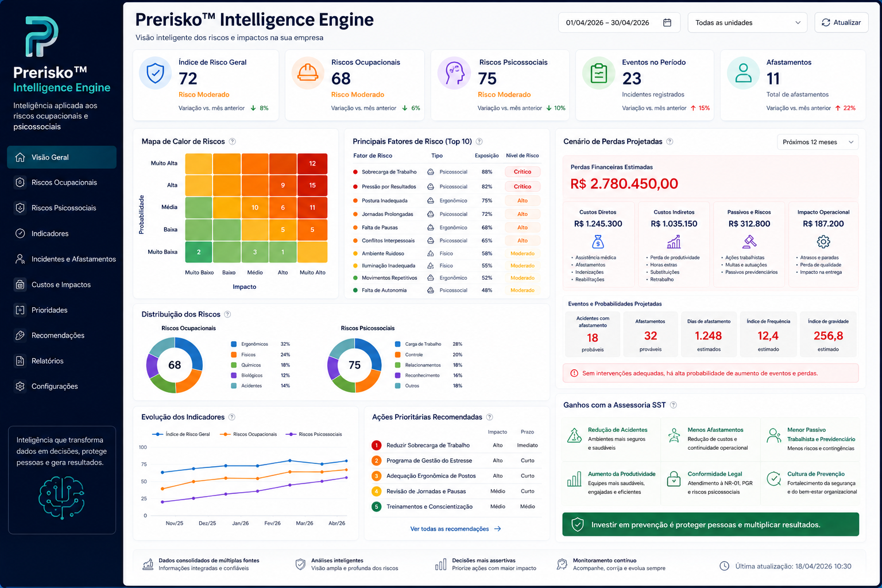The image size is (882, 588).
Task: Toggle Índice de Risco Geral chart legend entry
Action: point(181,434)
